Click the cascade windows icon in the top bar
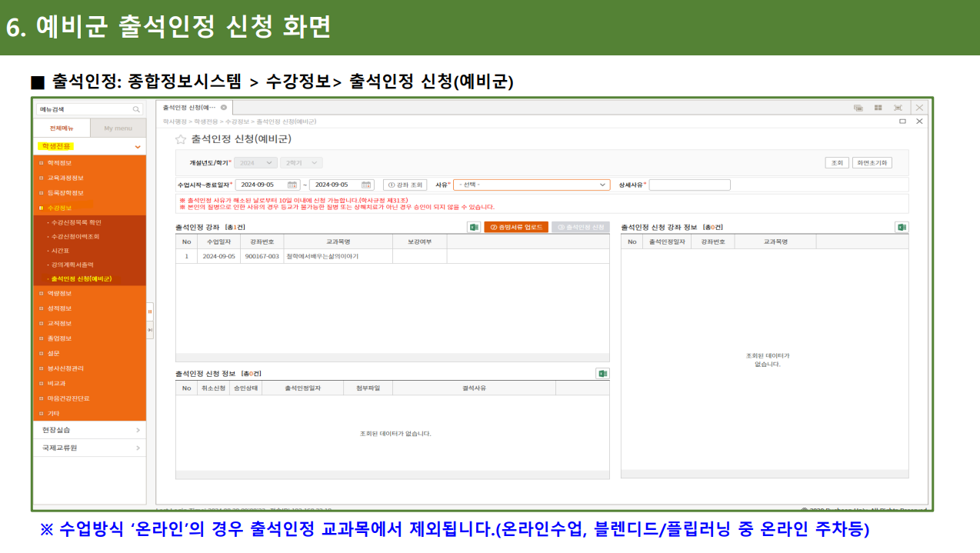The height and width of the screenshot is (553, 980). pyautogui.click(x=858, y=108)
